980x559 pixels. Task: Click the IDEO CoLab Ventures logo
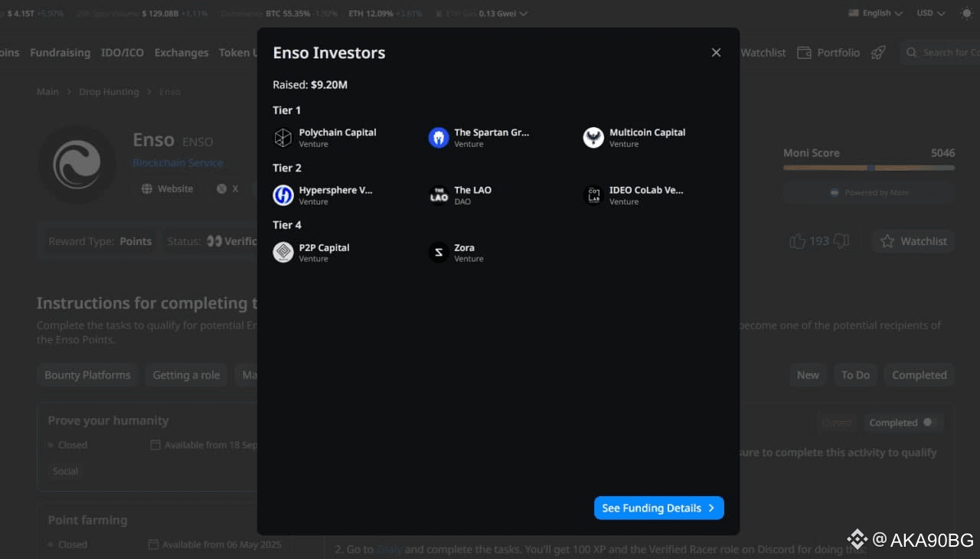[593, 195]
